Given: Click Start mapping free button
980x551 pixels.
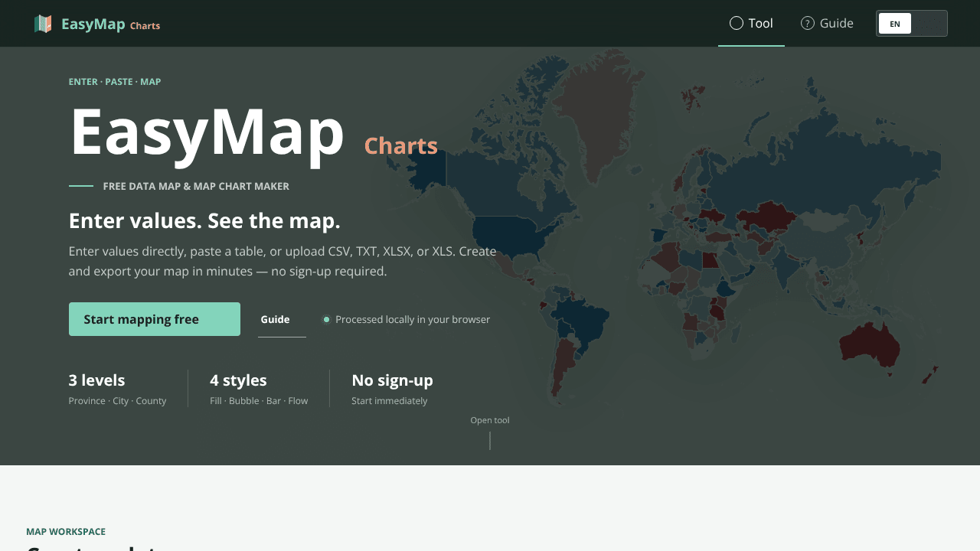Looking at the screenshot, I should 155,319.
